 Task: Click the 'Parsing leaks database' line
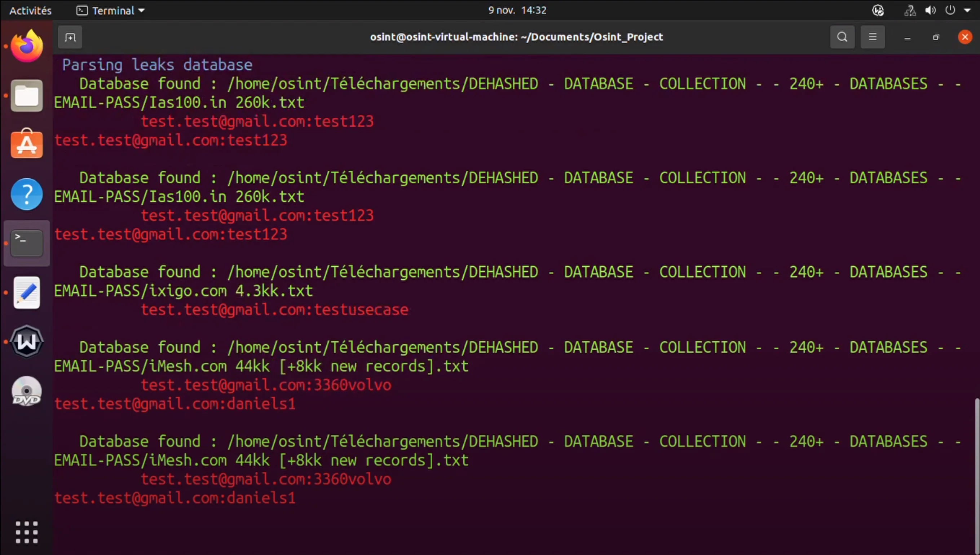coord(157,65)
